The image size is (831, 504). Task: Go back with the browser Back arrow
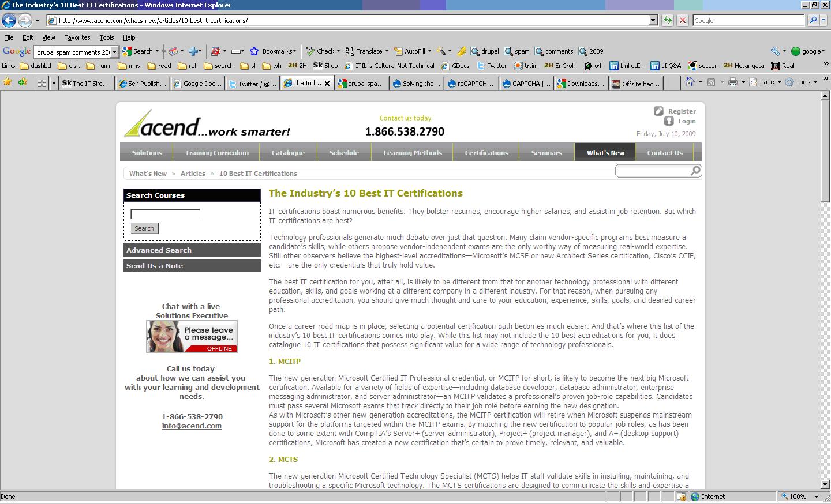9,21
